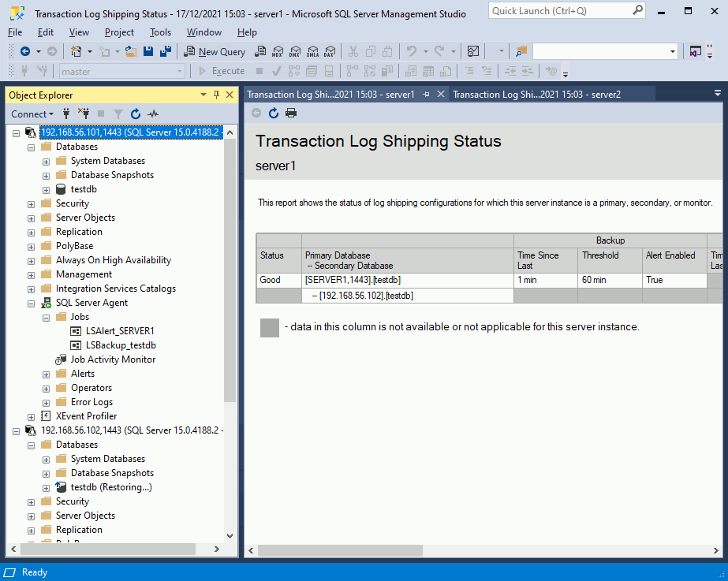Open Job Activity Monitor node
728x581 pixels.
[x=113, y=359]
